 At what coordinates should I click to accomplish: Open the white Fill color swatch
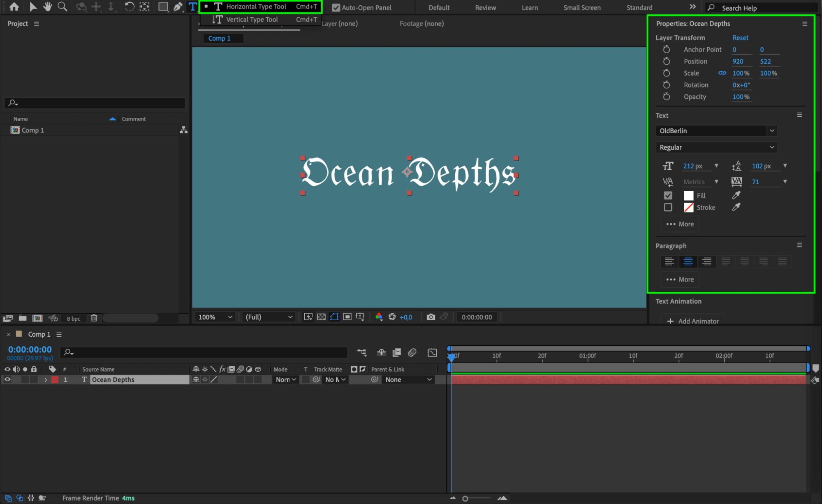(x=688, y=196)
